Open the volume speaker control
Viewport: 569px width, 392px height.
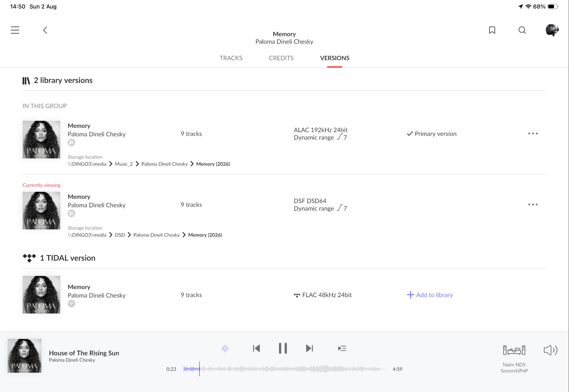(x=550, y=350)
